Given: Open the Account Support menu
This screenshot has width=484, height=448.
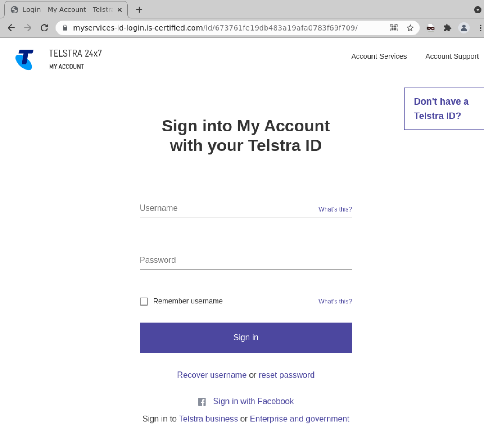Looking at the screenshot, I should (x=452, y=56).
